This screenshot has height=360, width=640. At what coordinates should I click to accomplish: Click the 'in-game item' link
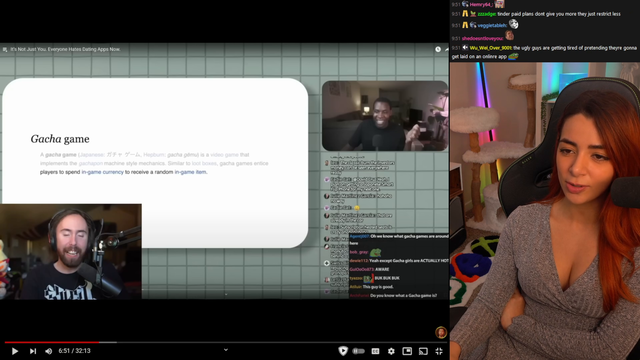click(190, 172)
